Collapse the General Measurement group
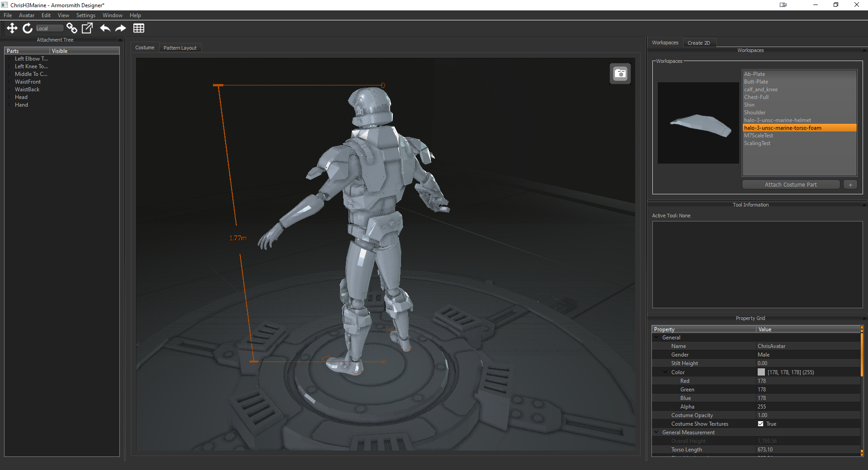Screen dimensions: 868x470 tap(656, 432)
